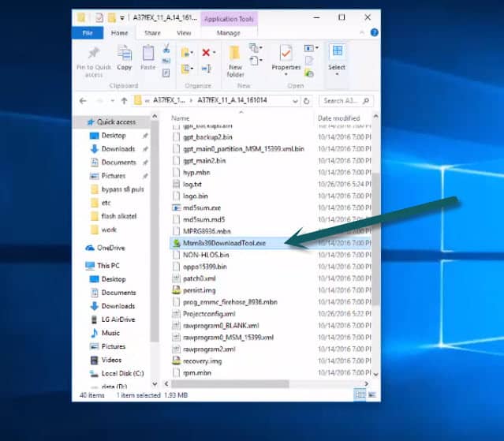Click the Cut scissors icon
The width and height of the screenshot is (504, 441).
point(166,49)
